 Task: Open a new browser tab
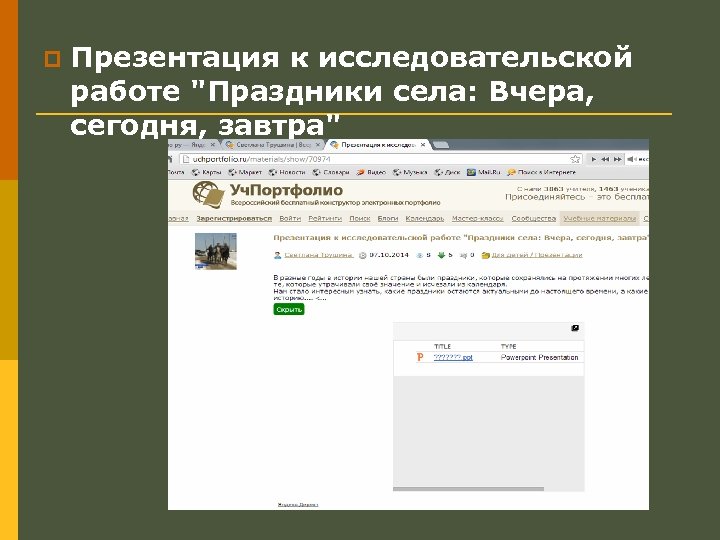point(441,145)
